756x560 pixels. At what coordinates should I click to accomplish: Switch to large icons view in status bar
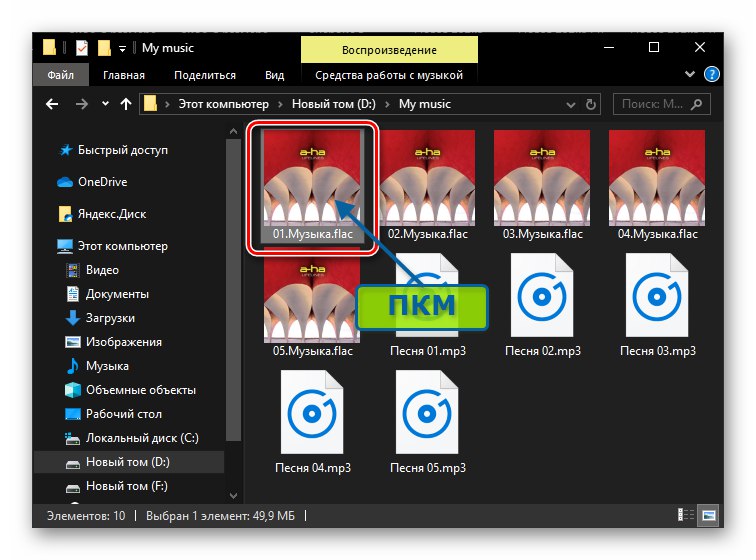tap(708, 516)
